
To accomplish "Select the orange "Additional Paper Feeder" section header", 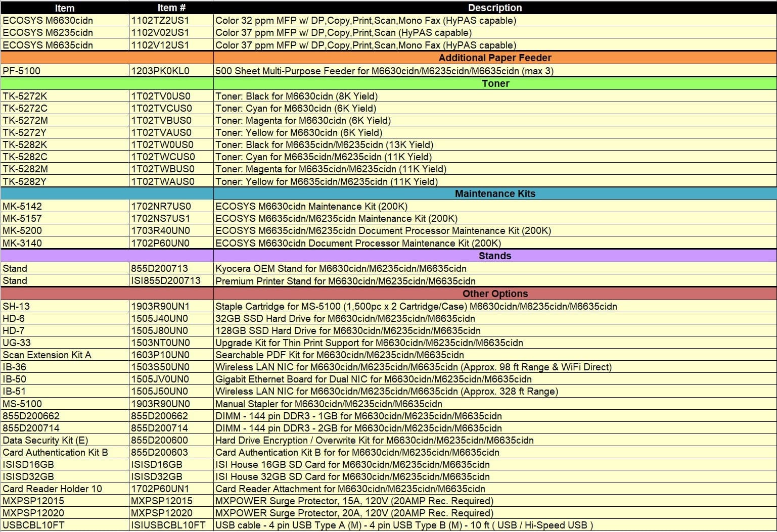I will click(x=494, y=58).
